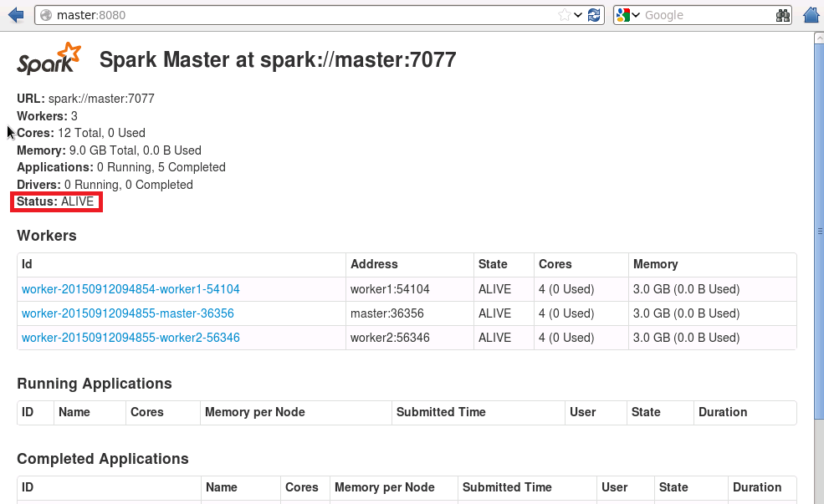
Task: Open the Google search engine selector
Action: click(628, 15)
